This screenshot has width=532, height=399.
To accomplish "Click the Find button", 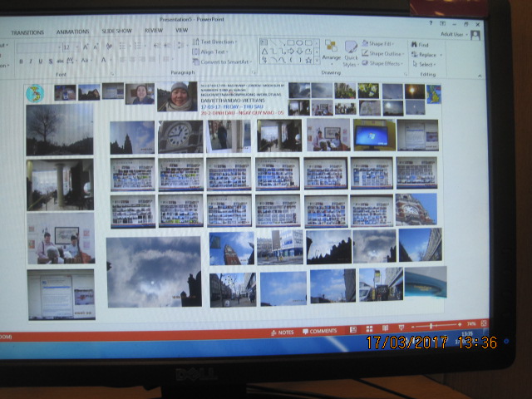I will 420,45.
